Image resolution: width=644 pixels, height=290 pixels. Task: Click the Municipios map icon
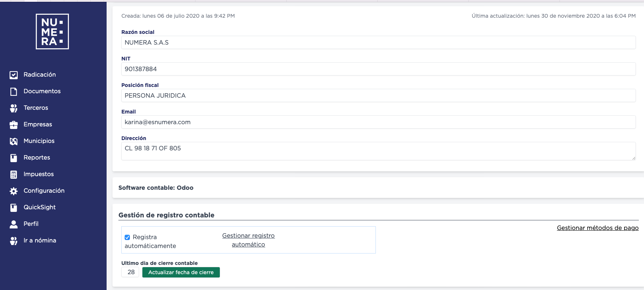click(x=14, y=141)
